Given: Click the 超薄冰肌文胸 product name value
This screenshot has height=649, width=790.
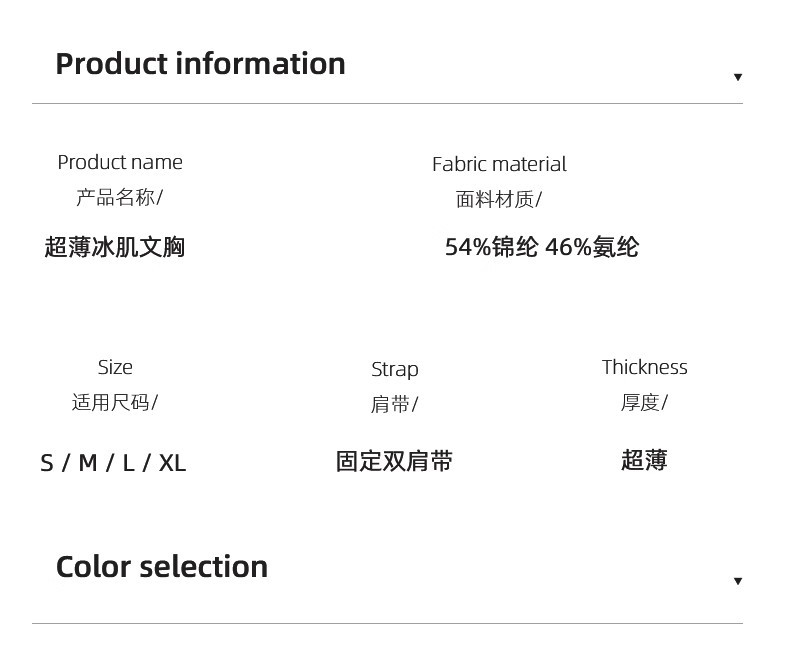Looking at the screenshot, I should [x=115, y=247].
